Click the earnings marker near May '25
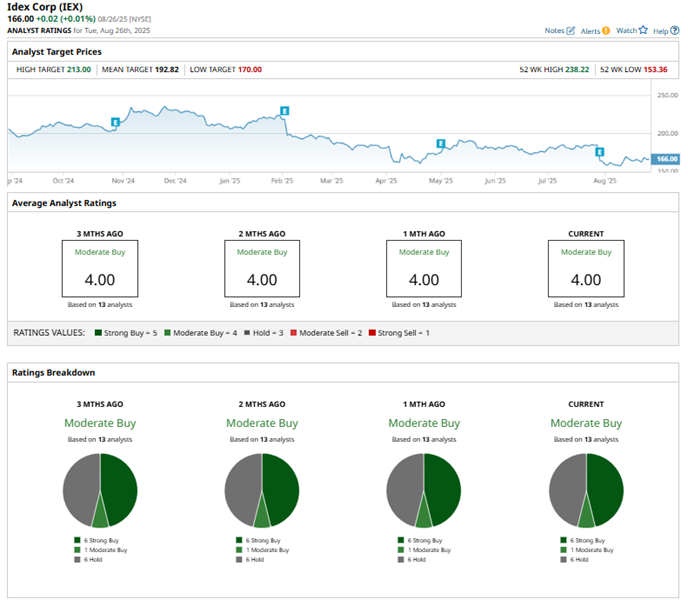The width and height of the screenshot is (688, 606). pyautogui.click(x=441, y=143)
